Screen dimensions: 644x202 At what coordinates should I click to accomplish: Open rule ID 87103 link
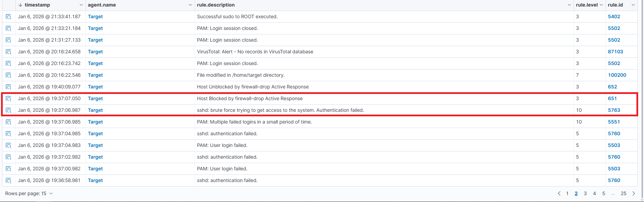pos(616,52)
